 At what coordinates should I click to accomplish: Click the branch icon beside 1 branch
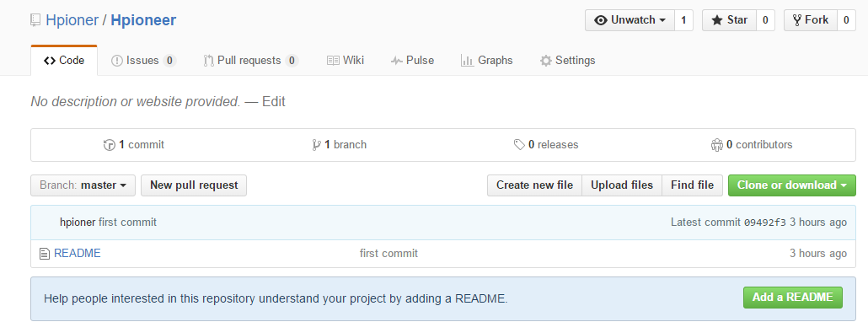[x=317, y=145]
